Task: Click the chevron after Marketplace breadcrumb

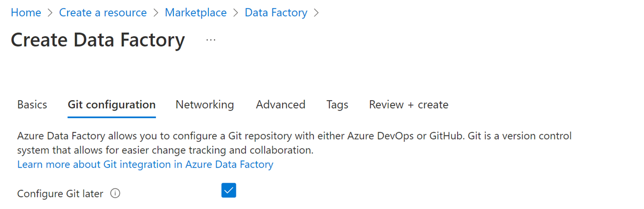Action: click(236, 13)
